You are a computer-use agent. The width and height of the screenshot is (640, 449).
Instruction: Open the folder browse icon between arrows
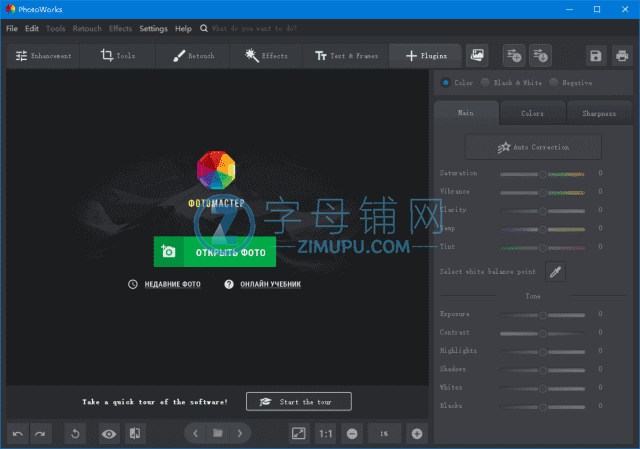click(218, 433)
